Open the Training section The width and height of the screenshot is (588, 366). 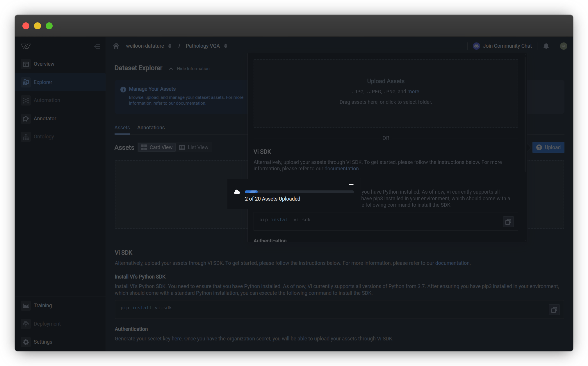[x=43, y=305]
